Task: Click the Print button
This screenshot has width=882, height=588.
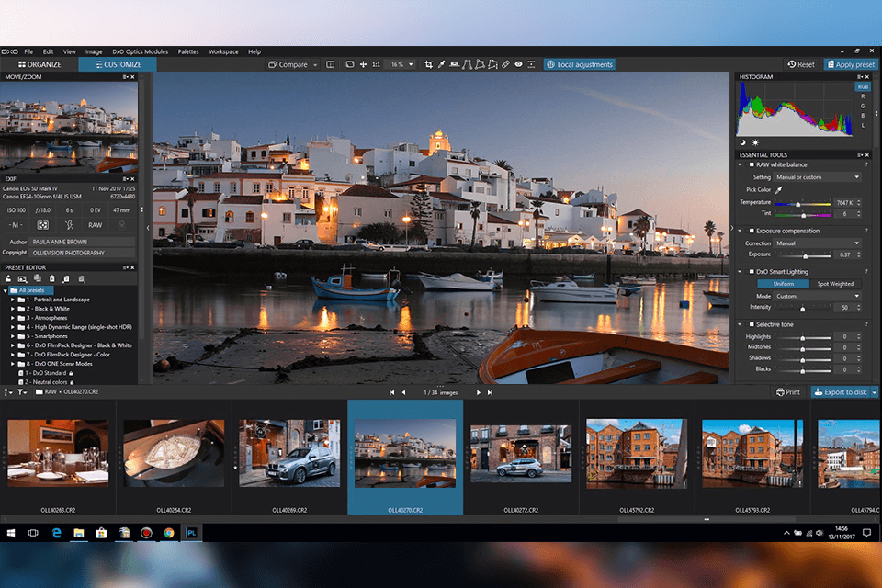Action: point(788,392)
